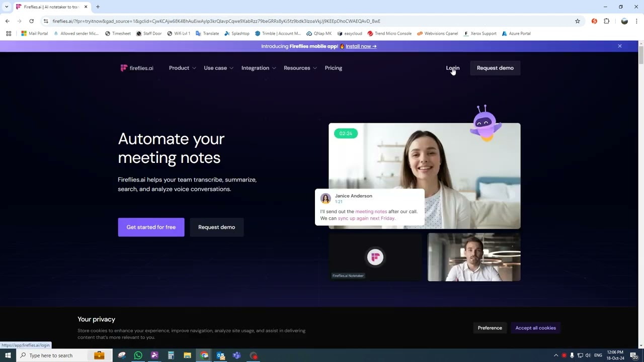Open Outlook from the taskbar
Image resolution: width=644 pixels, height=362 pixels.
click(220, 355)
